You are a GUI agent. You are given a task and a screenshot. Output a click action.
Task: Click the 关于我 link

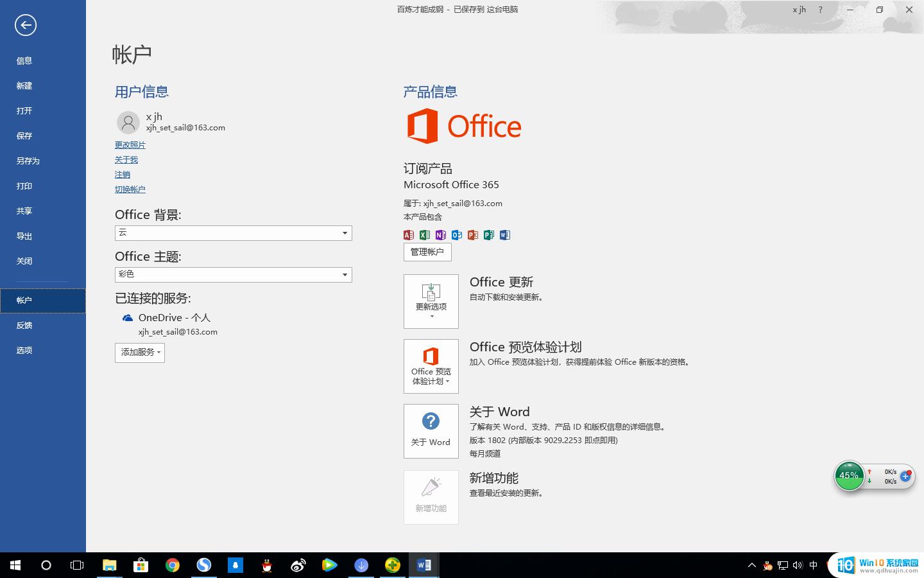[126, 160]
